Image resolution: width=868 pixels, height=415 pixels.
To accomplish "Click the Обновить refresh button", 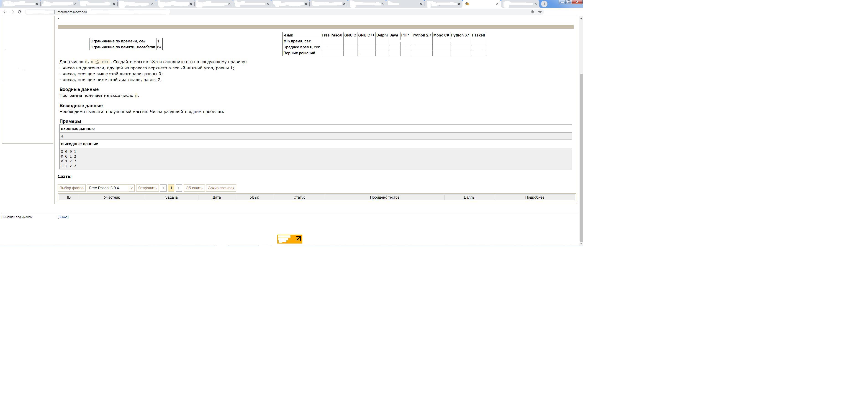I will tap(194, 188).
